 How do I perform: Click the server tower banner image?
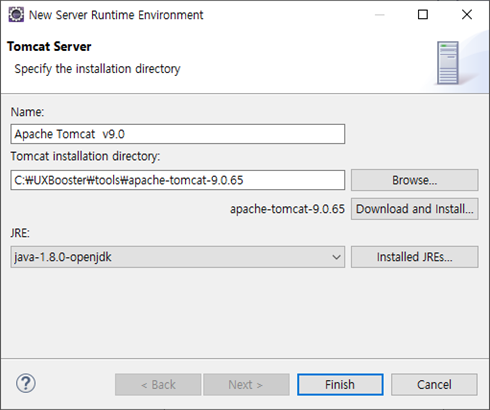tap(448, 63)
